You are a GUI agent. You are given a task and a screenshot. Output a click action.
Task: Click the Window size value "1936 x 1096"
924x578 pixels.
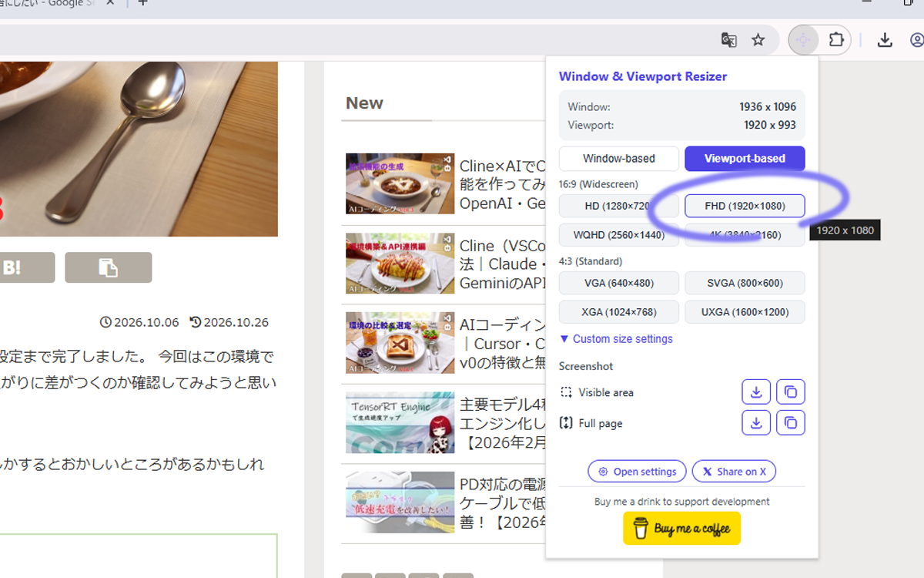click(768, 107)
